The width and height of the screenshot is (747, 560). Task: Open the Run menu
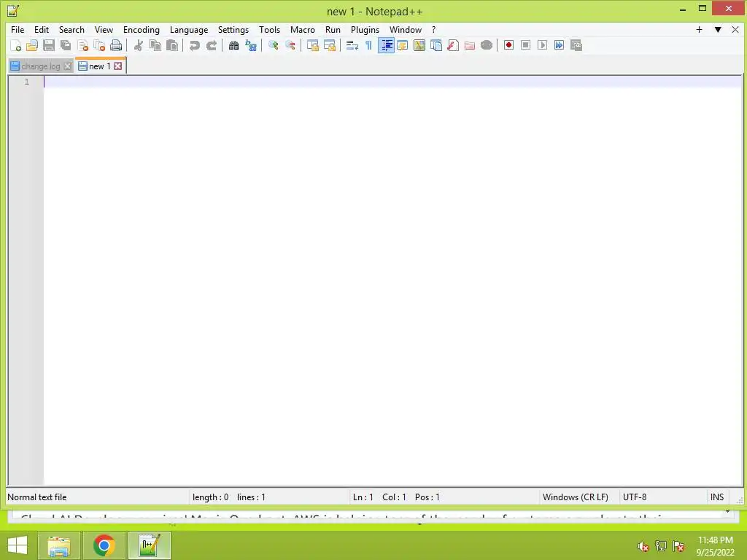333,29
